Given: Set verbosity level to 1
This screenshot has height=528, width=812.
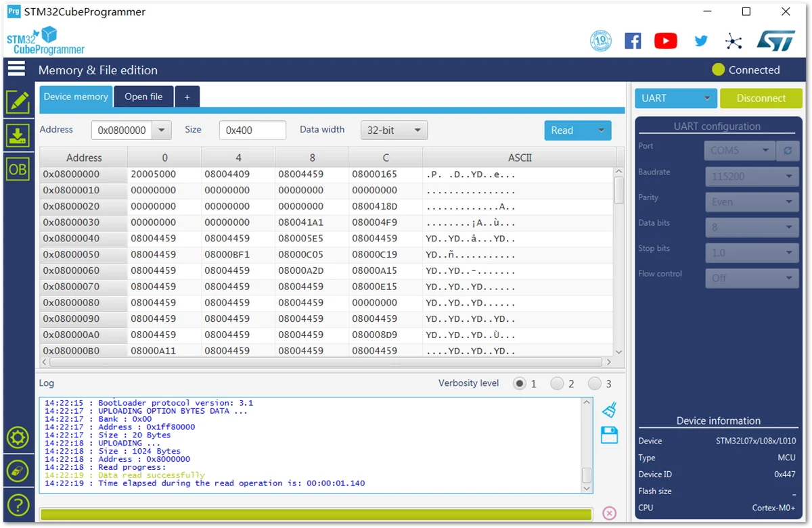Looking at the screenshot, I should tap(520, 383).
